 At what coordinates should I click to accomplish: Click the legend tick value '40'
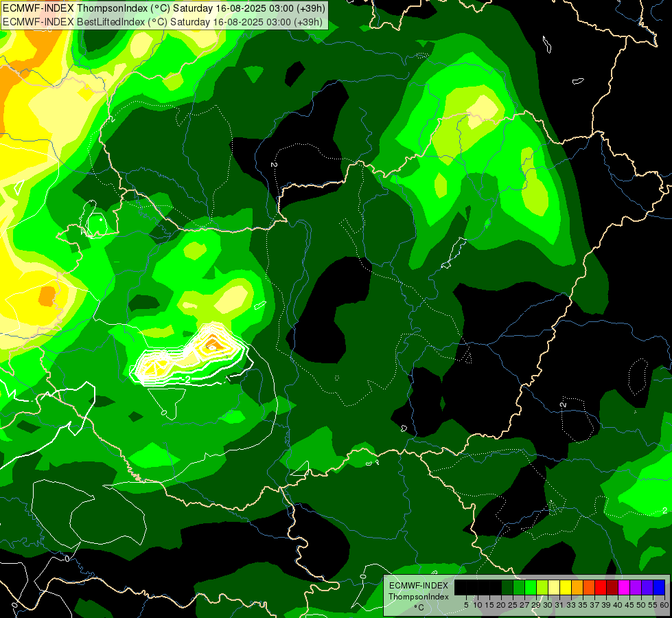(x=618, y=605)
